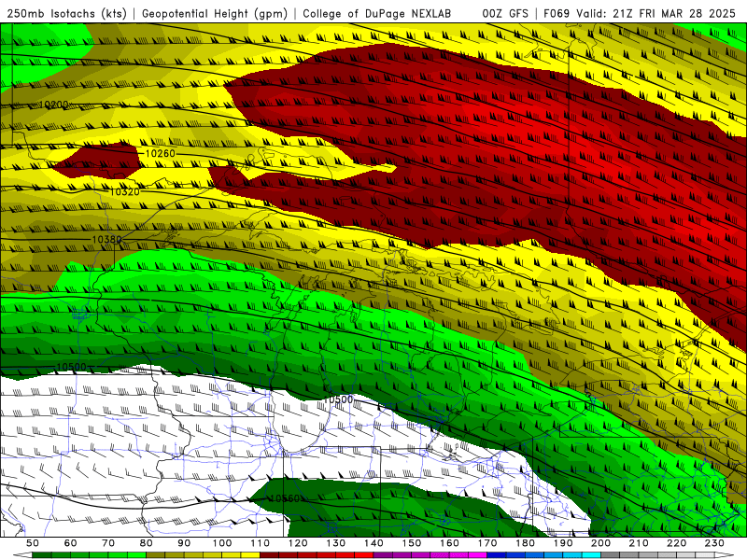747x560 pixels.
Task: Pick the brightest yellow swatch just before 110
Action: pos(250,555)
